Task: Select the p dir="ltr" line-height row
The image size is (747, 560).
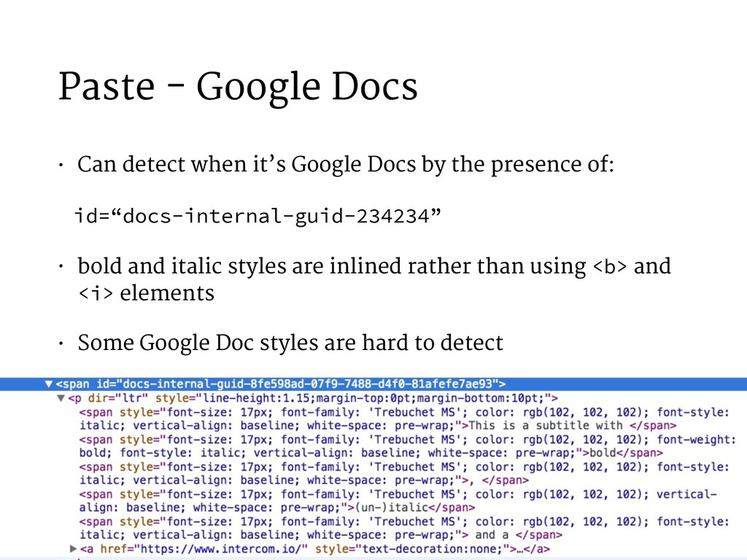Action: pos(312,397)
